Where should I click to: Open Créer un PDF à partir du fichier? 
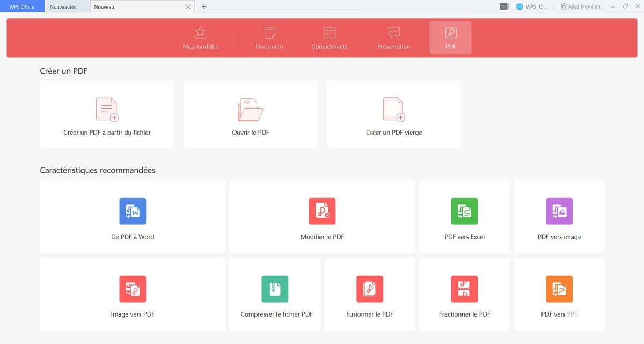click(106, 114)
